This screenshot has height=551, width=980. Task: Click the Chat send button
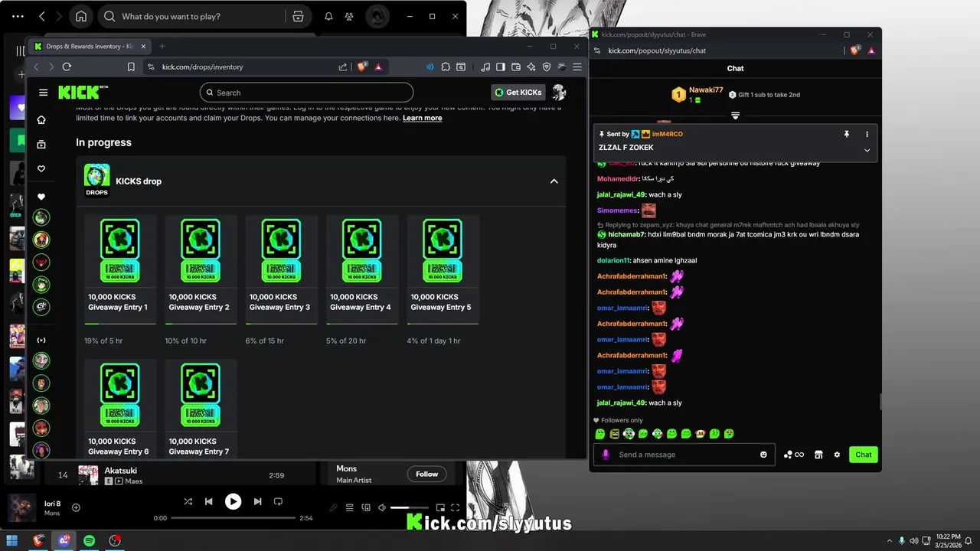click(864, 455)
